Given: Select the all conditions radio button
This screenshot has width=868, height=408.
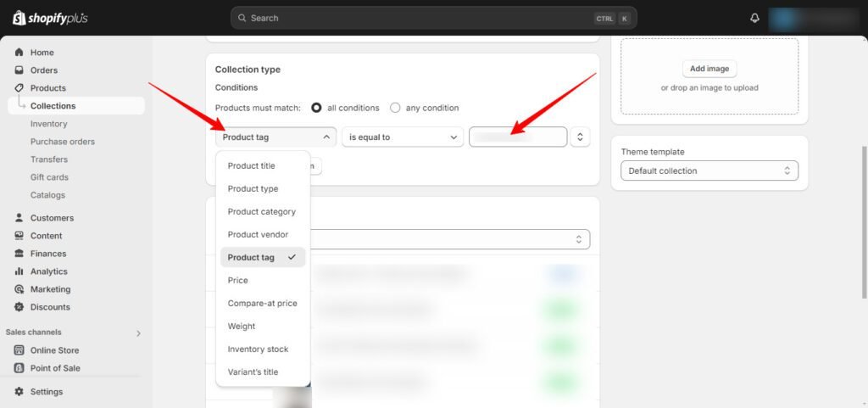Looking at the screenshot, I should click(317, 108).
